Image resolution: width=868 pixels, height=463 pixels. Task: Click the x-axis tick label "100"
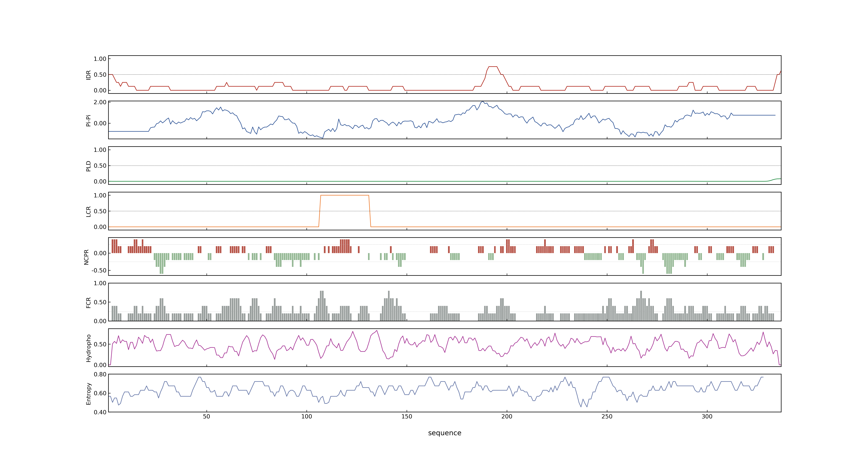[x=307, y=416]
